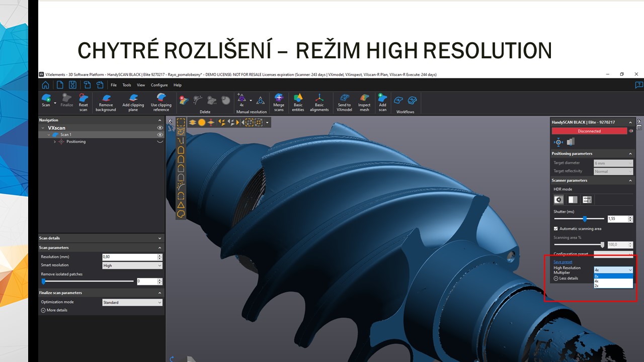This screenshot has height=362, width=644.
Task: Expand the Positioning tree item
Action: [x=55, y=142]
